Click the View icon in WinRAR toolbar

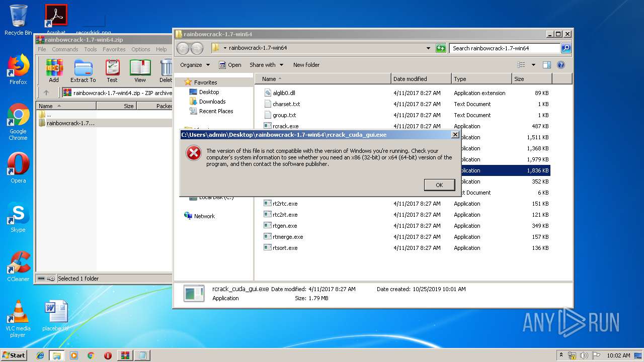point(140,71)
